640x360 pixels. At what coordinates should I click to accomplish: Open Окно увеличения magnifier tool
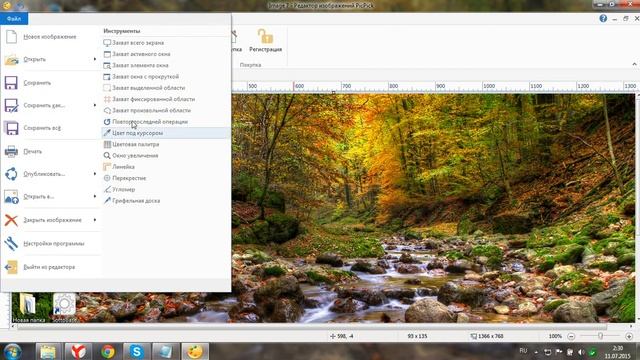click(x=165, y=156)
